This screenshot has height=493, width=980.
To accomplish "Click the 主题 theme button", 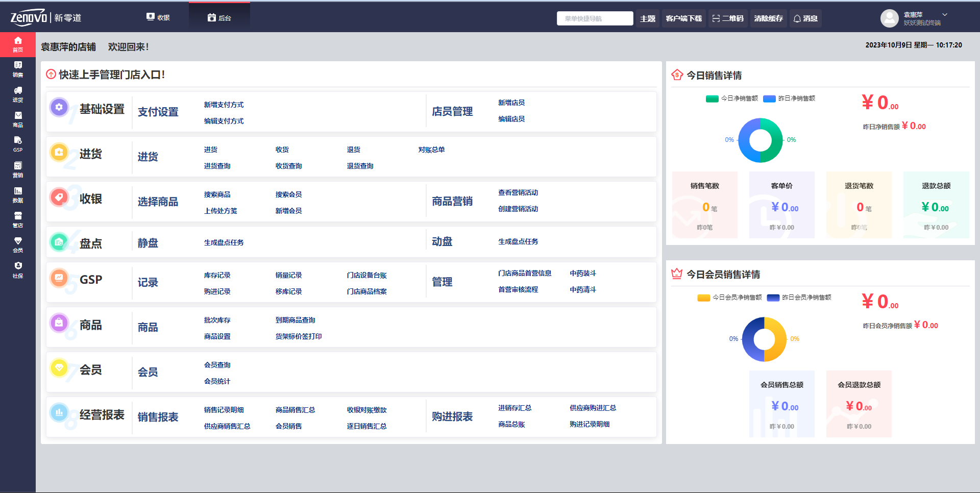I will click(x=648, y=18).
